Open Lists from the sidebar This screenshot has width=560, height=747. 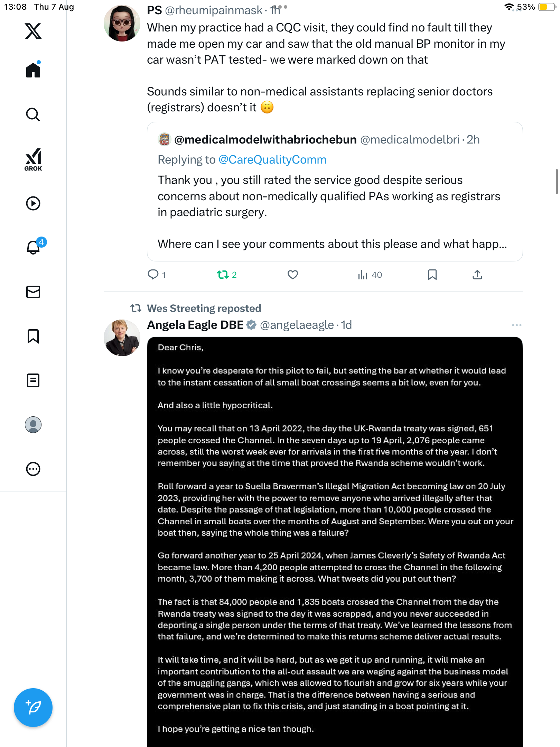coord(33,380)
